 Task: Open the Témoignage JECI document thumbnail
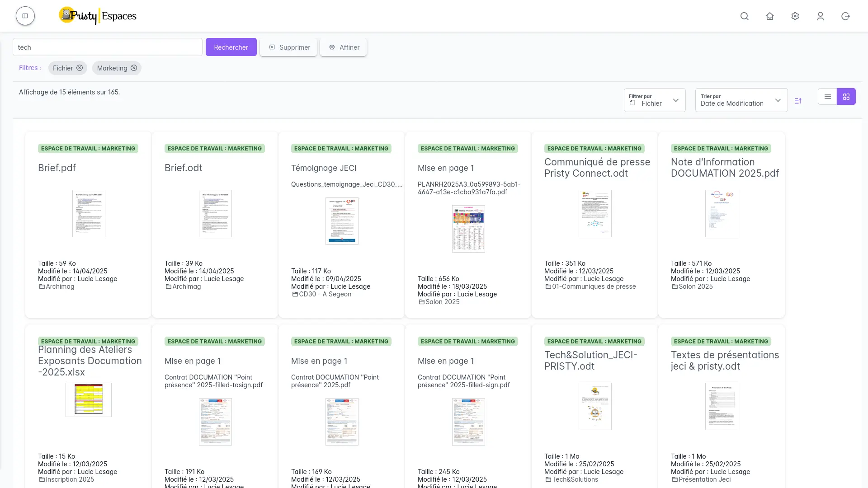coord(342,221)
